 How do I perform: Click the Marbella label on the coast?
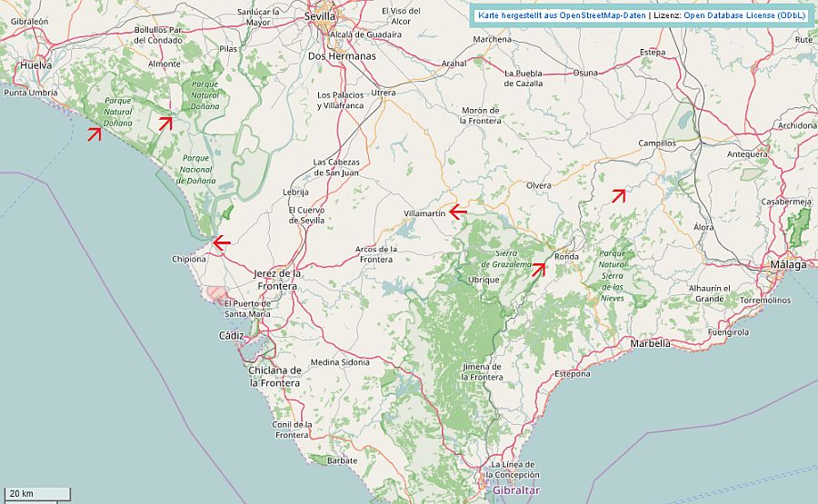(650, 343)
